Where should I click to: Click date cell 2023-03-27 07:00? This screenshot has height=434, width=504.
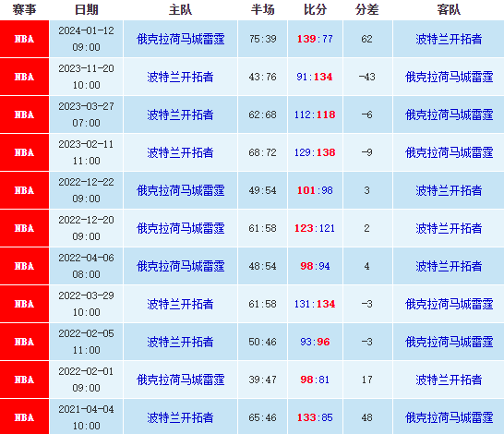(x=86, y=115)
